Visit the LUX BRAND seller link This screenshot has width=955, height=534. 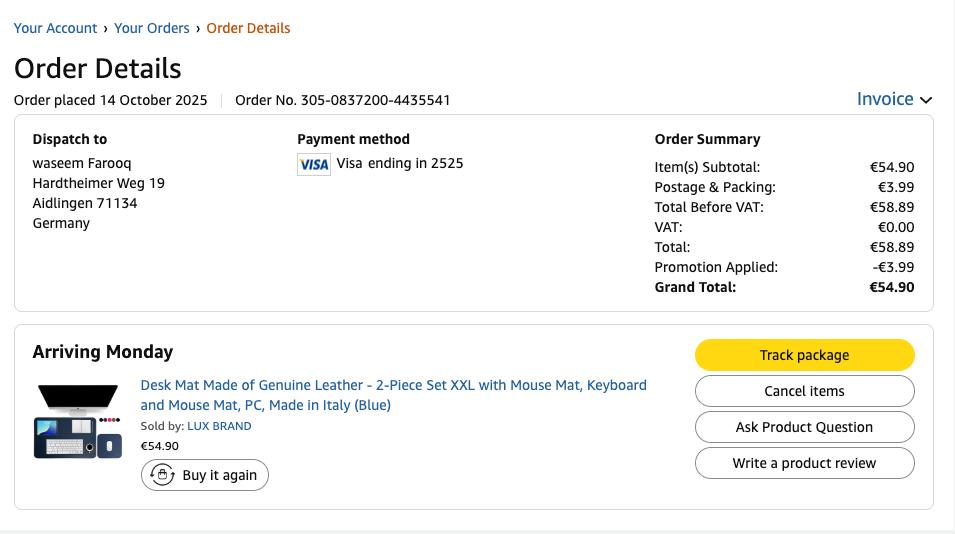pyautogui.click(x=219, y=426)
